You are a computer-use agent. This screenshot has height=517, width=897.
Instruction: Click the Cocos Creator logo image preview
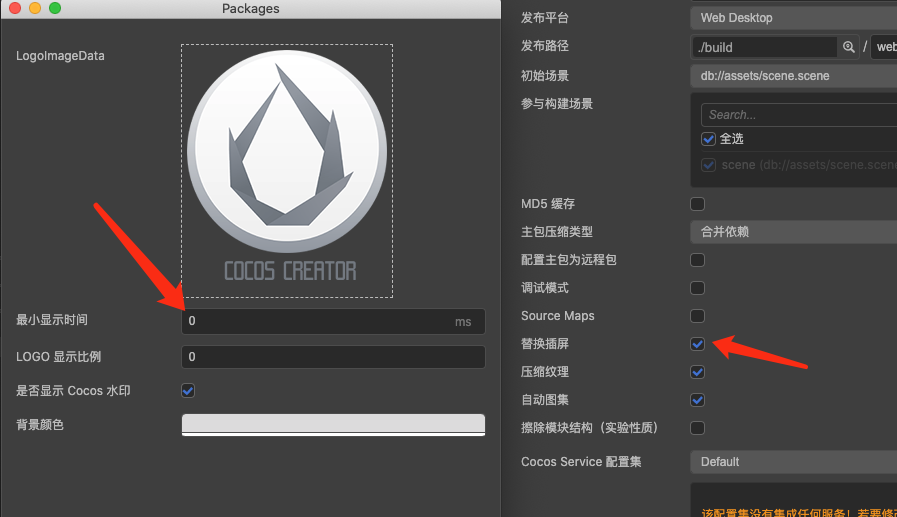[287, 171]
